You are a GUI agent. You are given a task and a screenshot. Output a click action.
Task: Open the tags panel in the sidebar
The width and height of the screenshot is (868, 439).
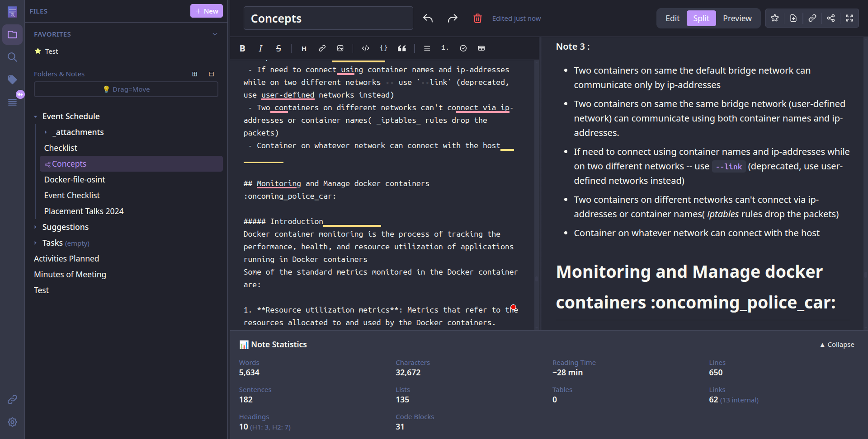coord(12,79)
